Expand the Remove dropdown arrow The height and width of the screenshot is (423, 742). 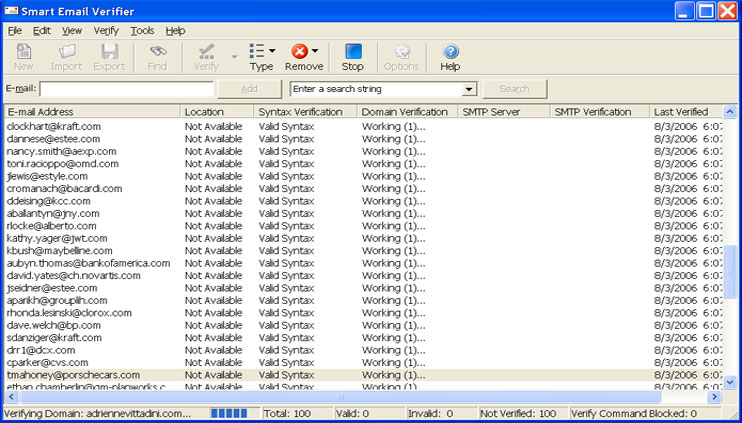(315, 50)
